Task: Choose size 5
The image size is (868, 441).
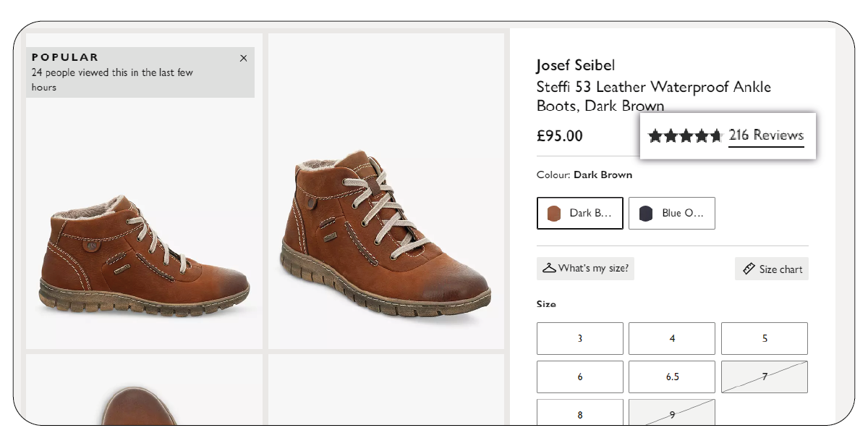Action: (x=765, y=338)
